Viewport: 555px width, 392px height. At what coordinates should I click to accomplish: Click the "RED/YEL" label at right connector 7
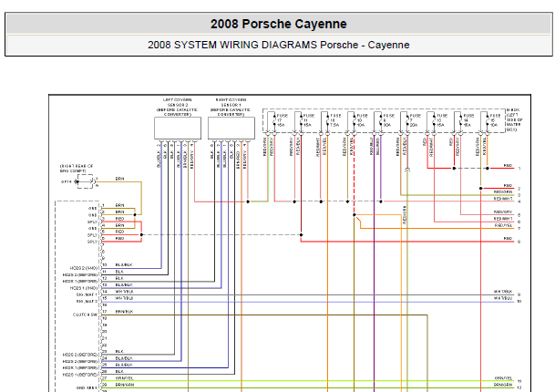(x=503, y=225)
